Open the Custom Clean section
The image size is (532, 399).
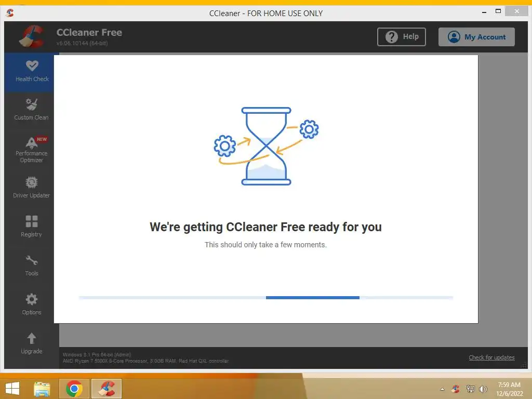coord(31,109)
